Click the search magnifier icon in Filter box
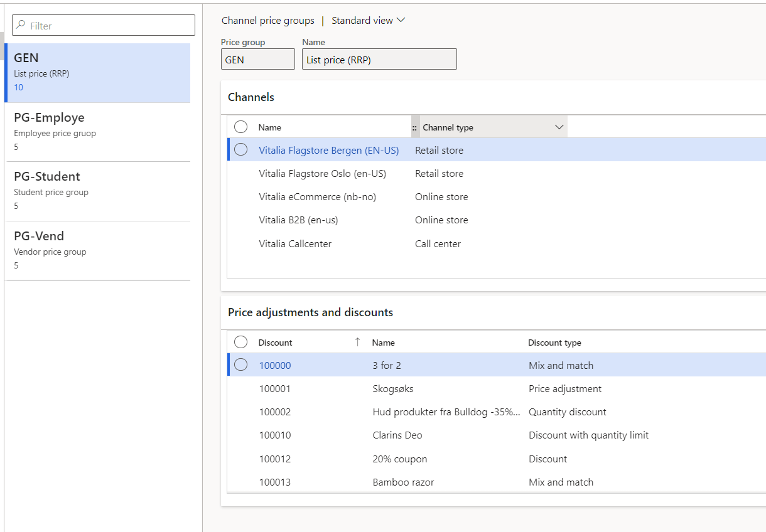The image size is (766, 532). coord(21,26)
